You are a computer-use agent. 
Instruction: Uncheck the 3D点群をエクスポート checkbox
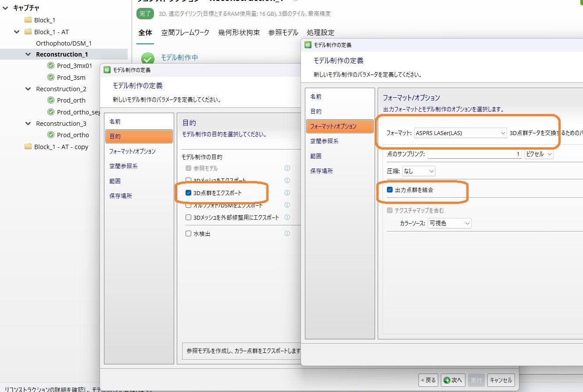pyautogui.click(x=188, y=193)
